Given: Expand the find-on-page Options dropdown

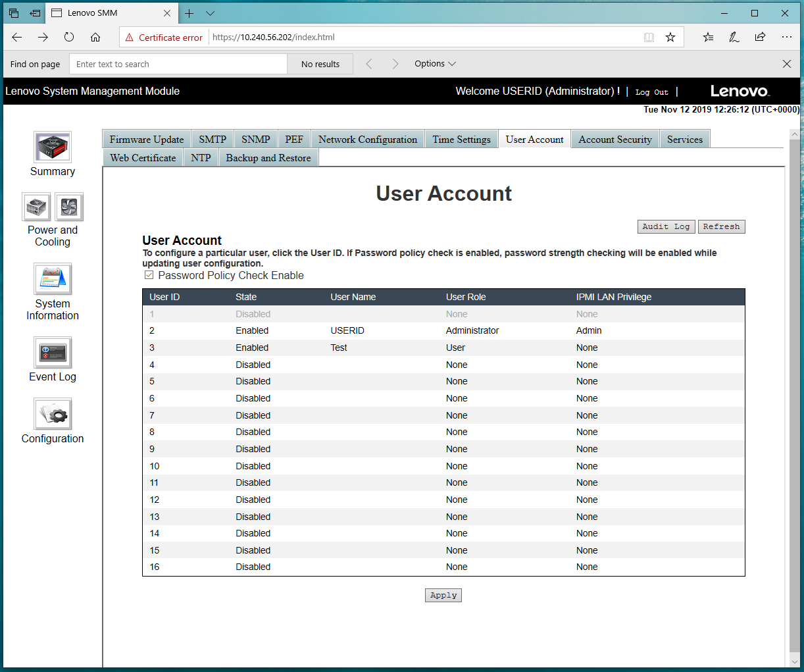Looking at the screenshot, I should click(x=435, y=64).
